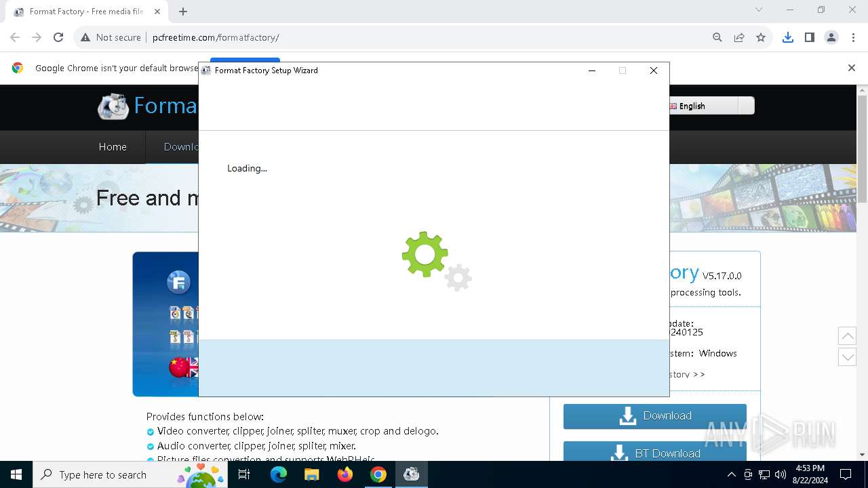The width and height of the screenshot is (868, 488).
Task: Expand the language selector arrow
Action: pos(746,106)
